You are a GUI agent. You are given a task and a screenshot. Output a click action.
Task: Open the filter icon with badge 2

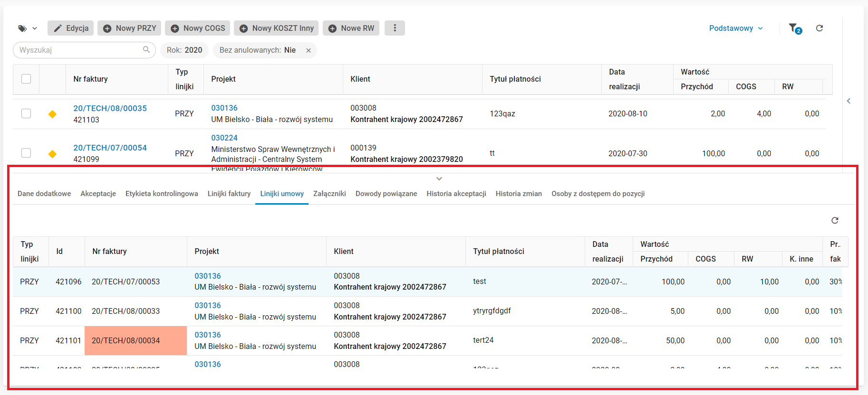795,28
